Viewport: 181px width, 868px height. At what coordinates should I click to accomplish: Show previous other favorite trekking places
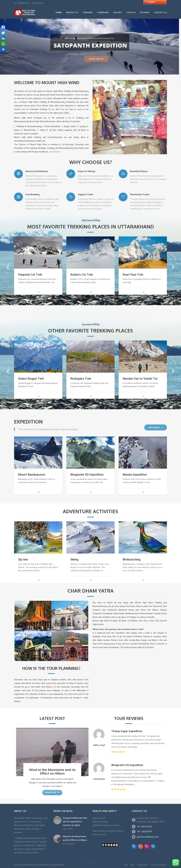(x=8, y=371)
